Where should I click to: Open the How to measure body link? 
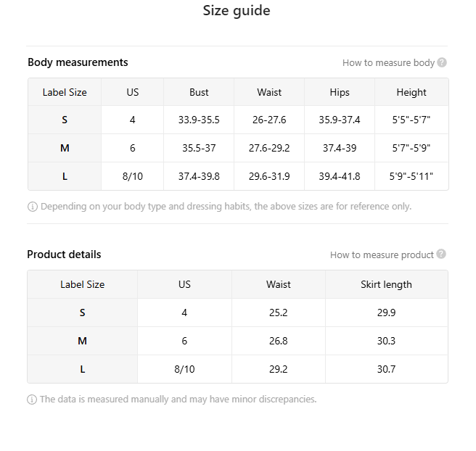pos(388,63)
